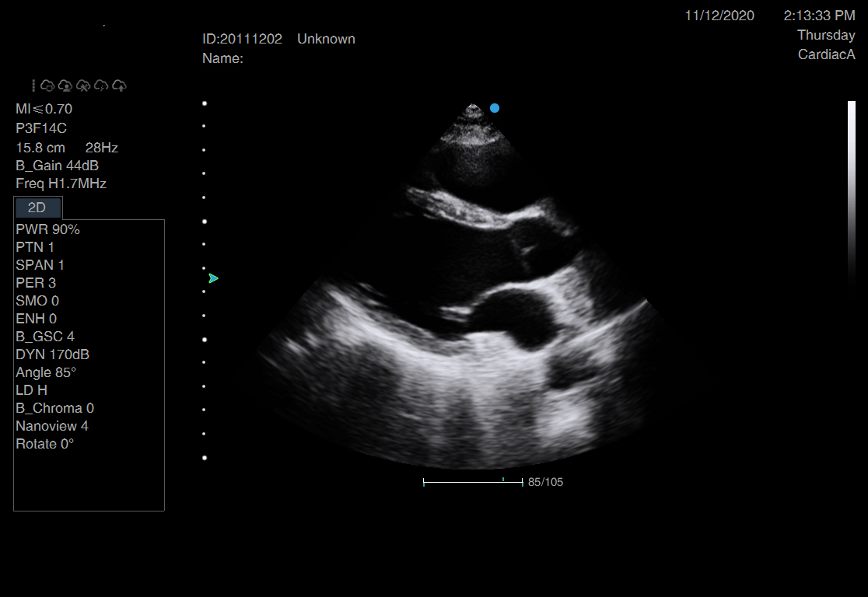Select the DYN 170dB parameter

point(52,354)
